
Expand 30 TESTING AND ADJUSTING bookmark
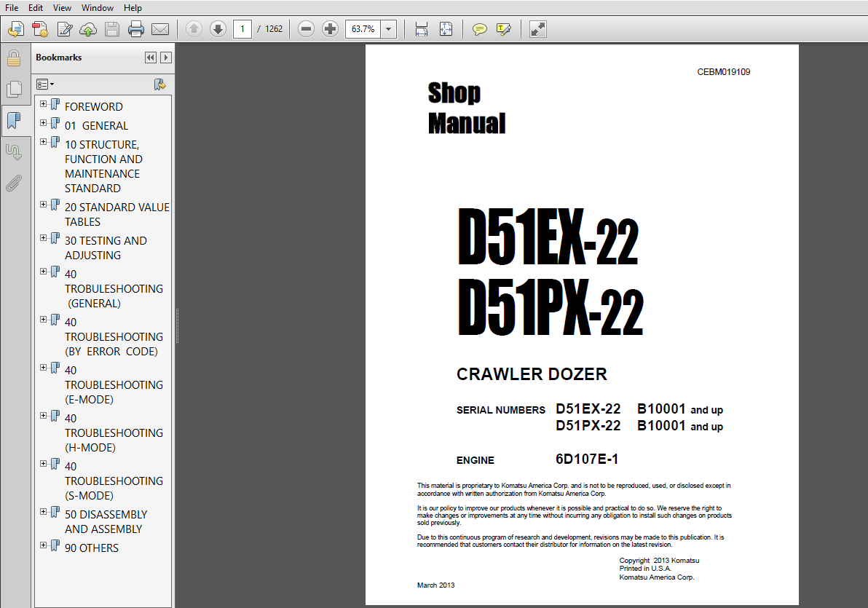click(x=43, y=238)
